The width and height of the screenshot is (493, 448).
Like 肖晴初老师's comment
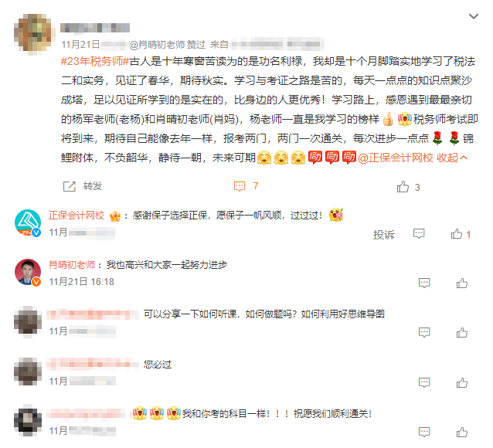click(462, 283)
